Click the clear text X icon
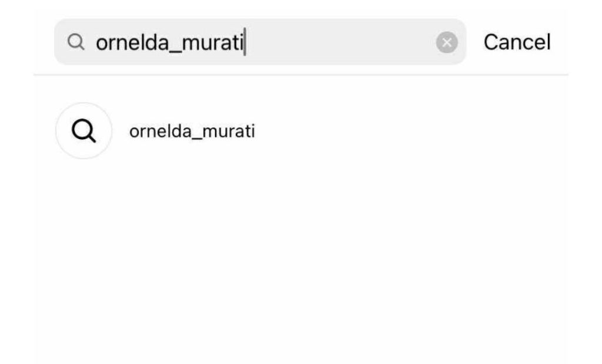The width and height of the screenshot is (602, 364). [x=447, y=42]
